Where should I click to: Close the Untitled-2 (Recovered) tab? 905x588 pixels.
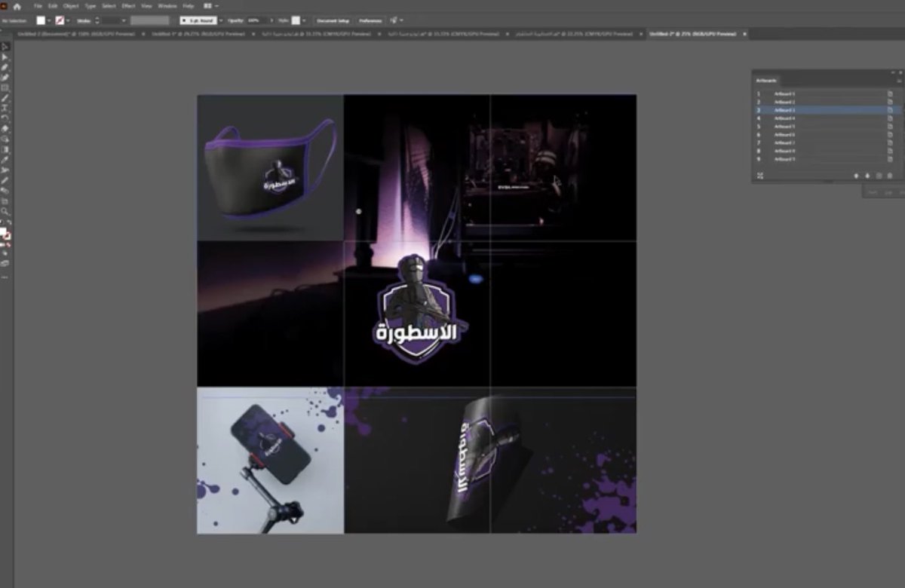coord(143,34)
